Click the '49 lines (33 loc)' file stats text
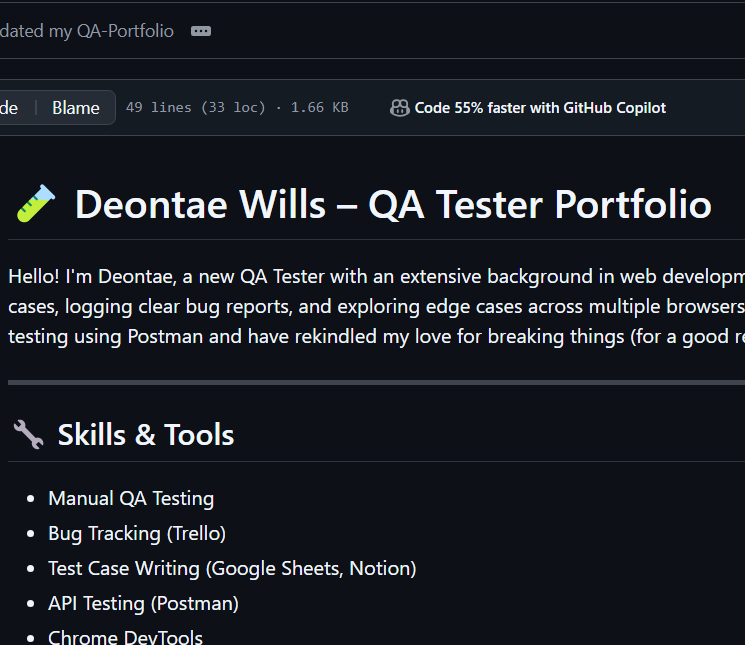Screen dimensions: 745x645 click(x=196, y=108)
